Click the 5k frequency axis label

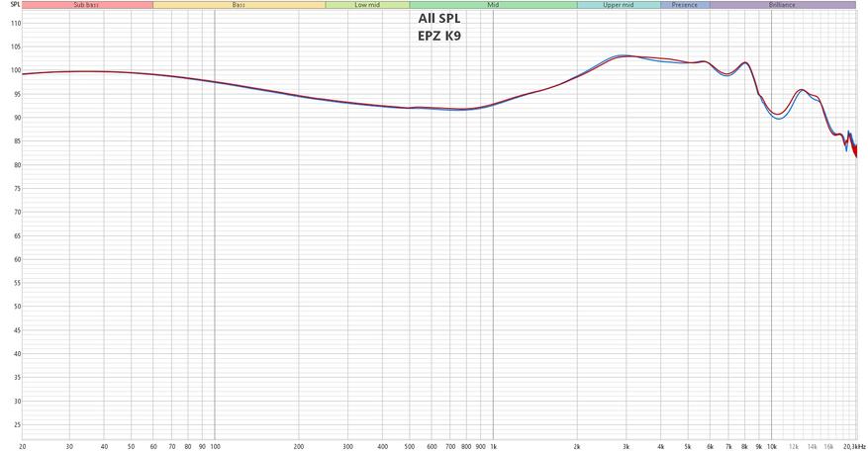pos(688,446)
